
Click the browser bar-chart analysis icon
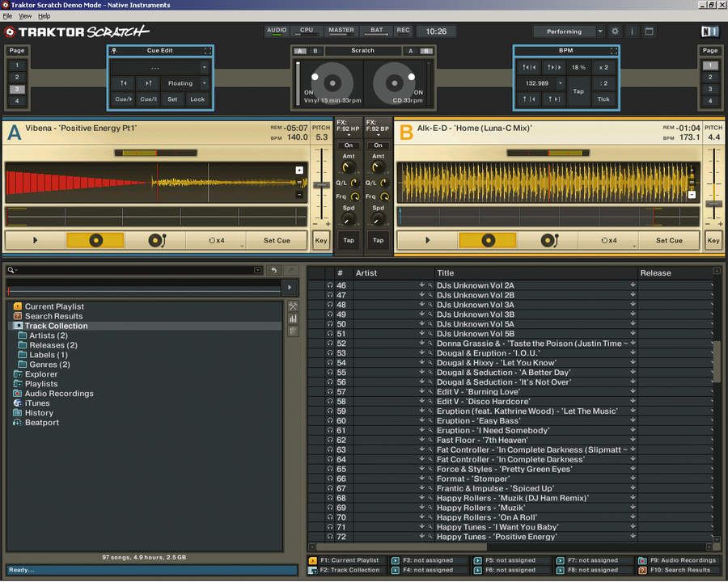(293, 318)
